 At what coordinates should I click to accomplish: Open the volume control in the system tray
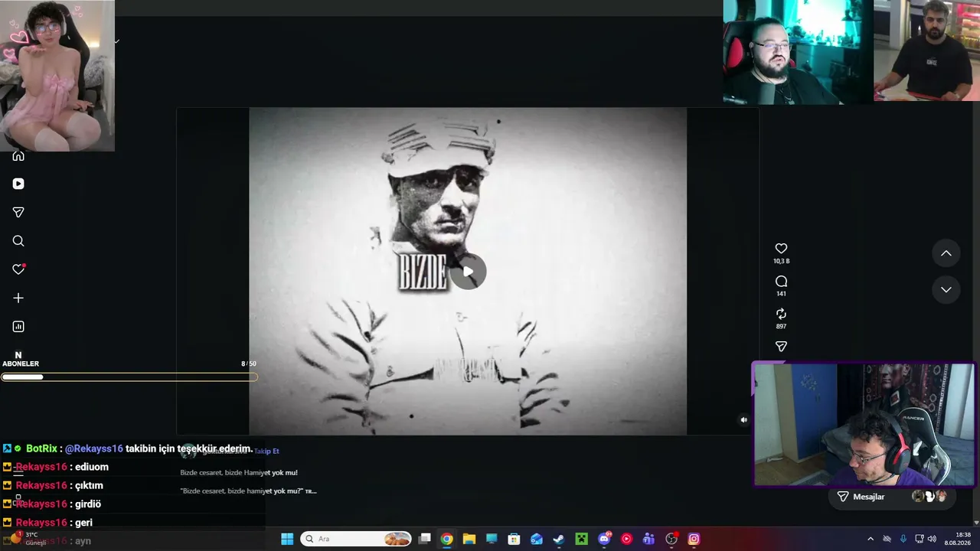click(x=932, y=539)
